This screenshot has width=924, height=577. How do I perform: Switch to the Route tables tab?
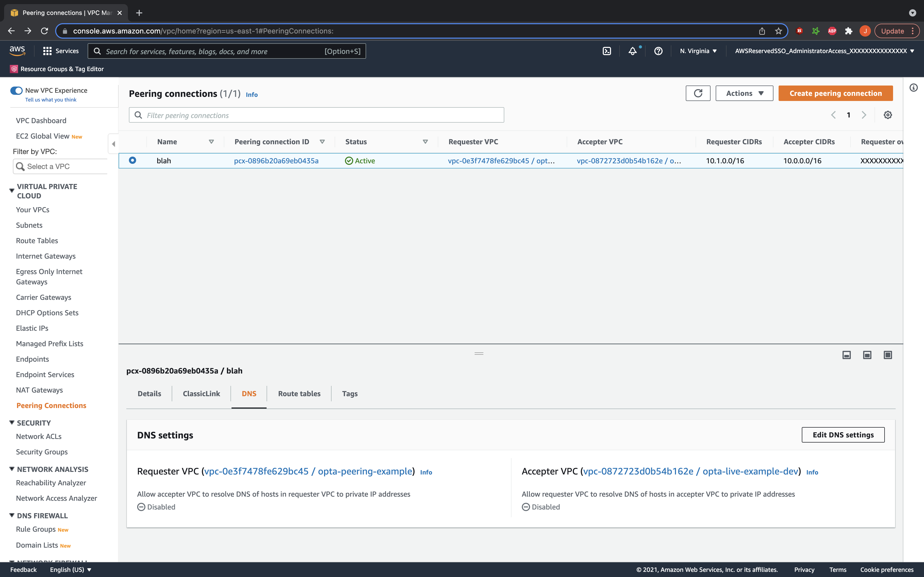pyautogui.click(x=299, y=394)
